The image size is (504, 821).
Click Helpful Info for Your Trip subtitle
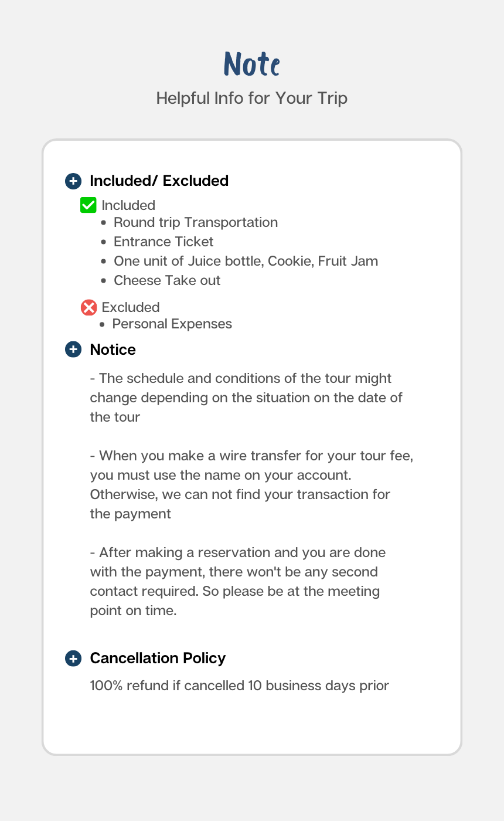click(x=251, y=98)
